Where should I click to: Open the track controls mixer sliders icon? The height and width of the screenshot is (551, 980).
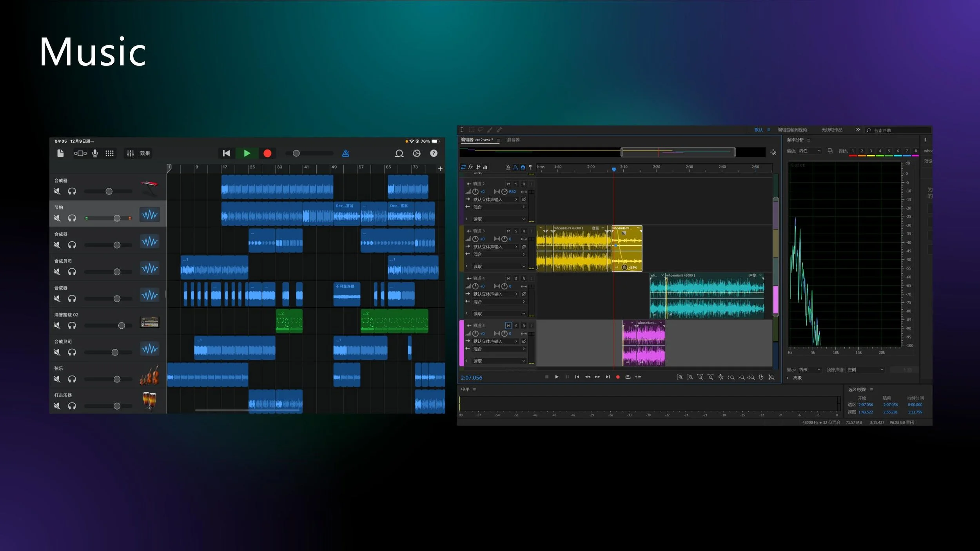131,153
